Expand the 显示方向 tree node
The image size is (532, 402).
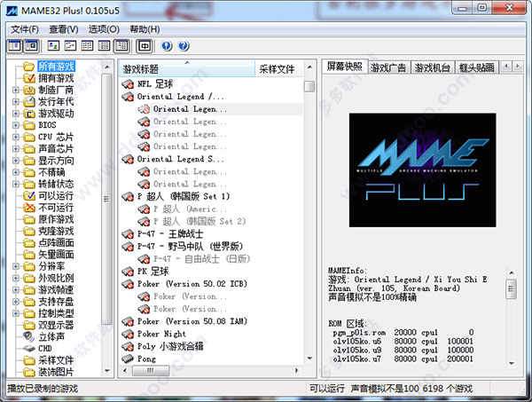coord(16,161)
